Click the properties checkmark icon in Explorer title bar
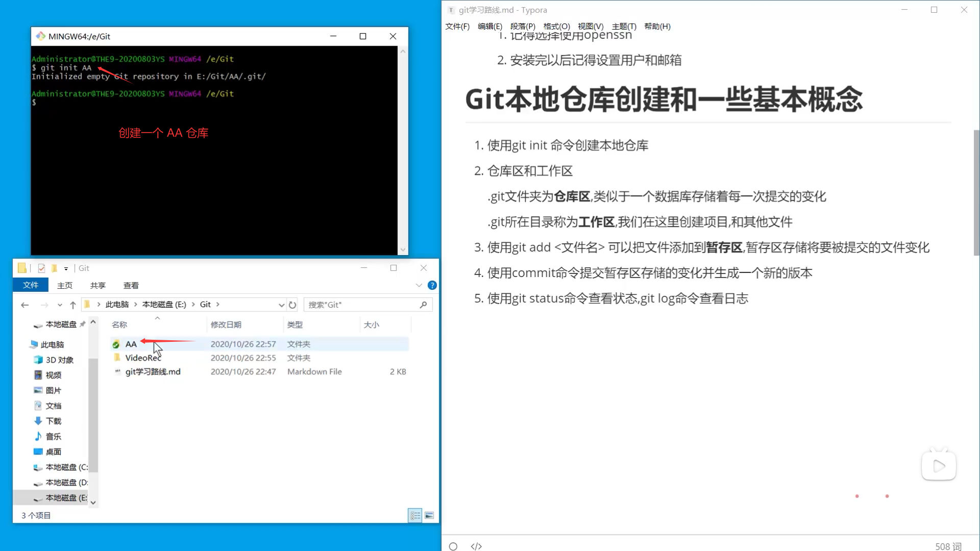The image size is (980, 551). (41, 268)
